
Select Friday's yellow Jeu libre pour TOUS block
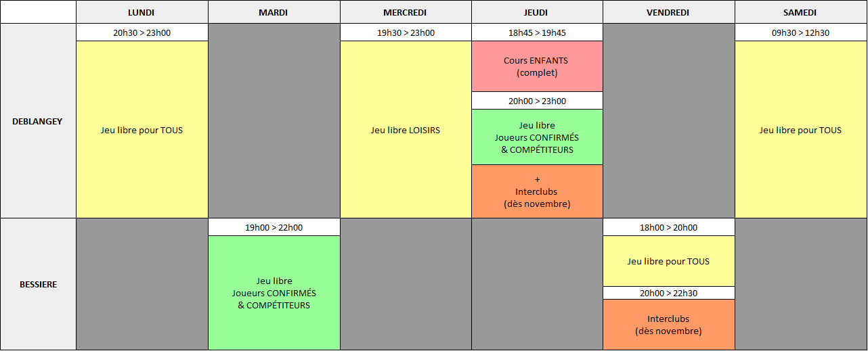(x=669, y=261)
